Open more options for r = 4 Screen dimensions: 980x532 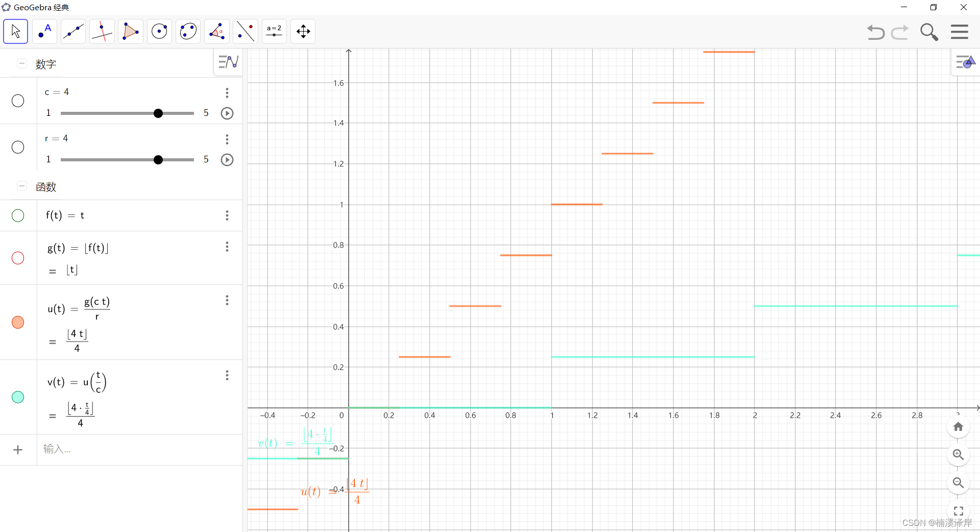227,139
